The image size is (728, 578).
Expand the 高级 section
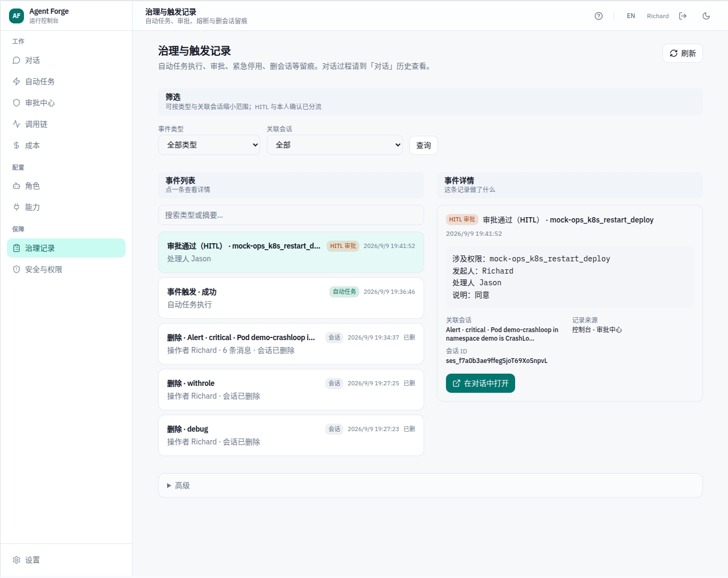pos(430,485)
